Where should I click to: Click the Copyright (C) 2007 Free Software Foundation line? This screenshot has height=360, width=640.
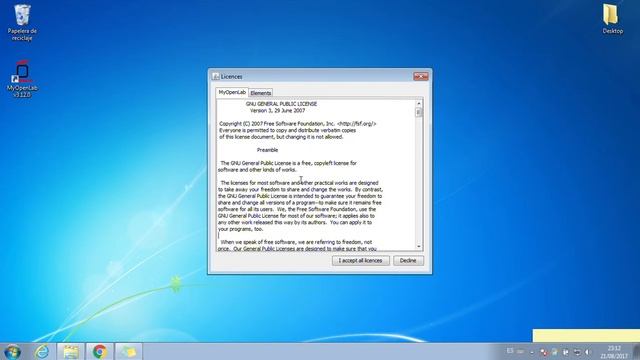point(298,124)
